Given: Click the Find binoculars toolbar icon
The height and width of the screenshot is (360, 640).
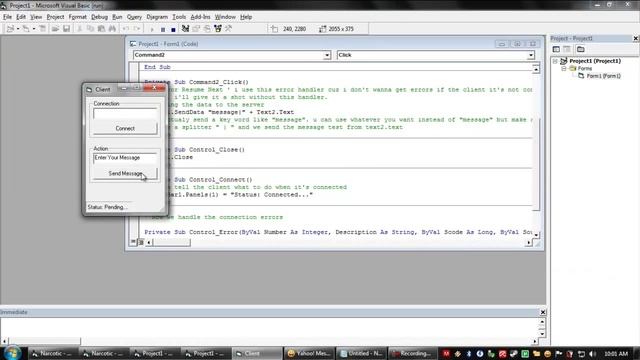Looking at the screenshot, I should (x=112, y=29).
